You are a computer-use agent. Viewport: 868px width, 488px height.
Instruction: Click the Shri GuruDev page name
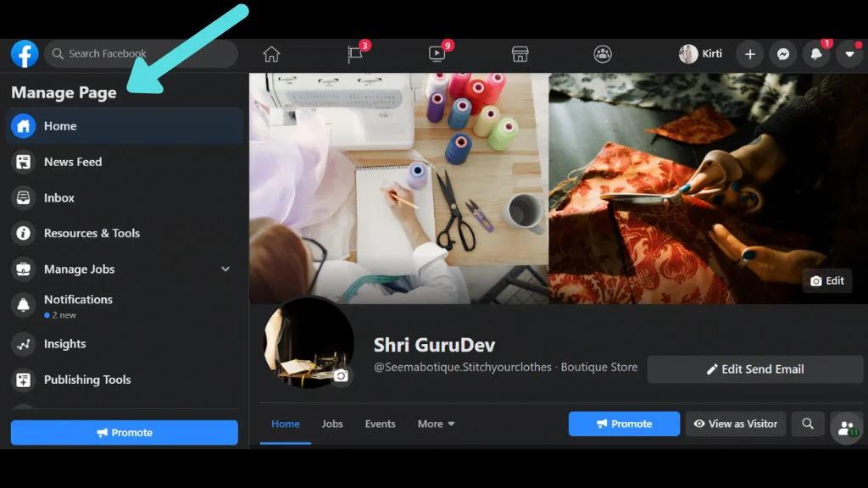[435, 345]
